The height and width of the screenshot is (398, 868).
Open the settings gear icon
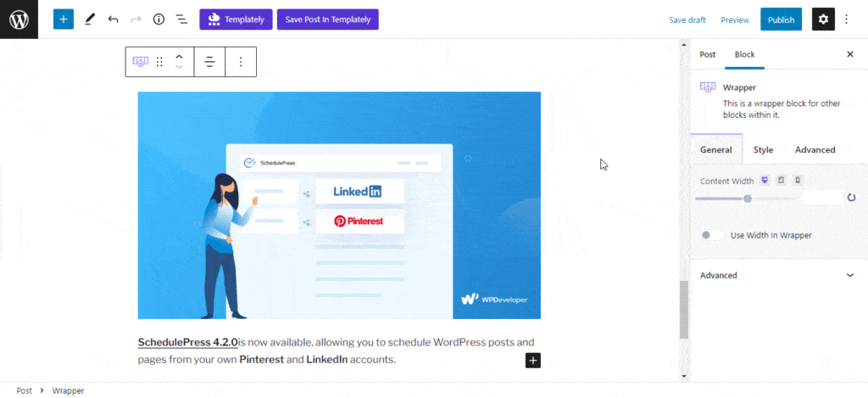(823, 20)
